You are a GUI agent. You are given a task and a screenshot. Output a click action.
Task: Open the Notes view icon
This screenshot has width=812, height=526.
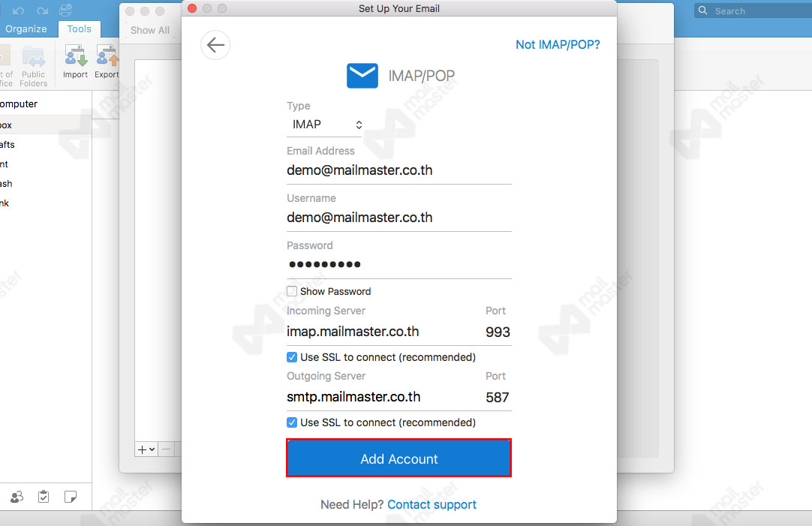coord(70,497)
